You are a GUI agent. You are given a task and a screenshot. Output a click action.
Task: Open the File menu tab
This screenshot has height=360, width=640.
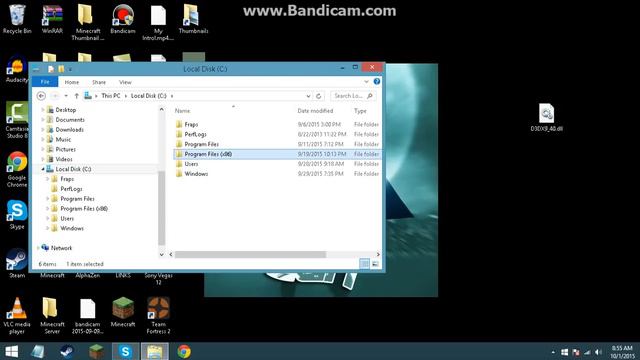point(45,82)
